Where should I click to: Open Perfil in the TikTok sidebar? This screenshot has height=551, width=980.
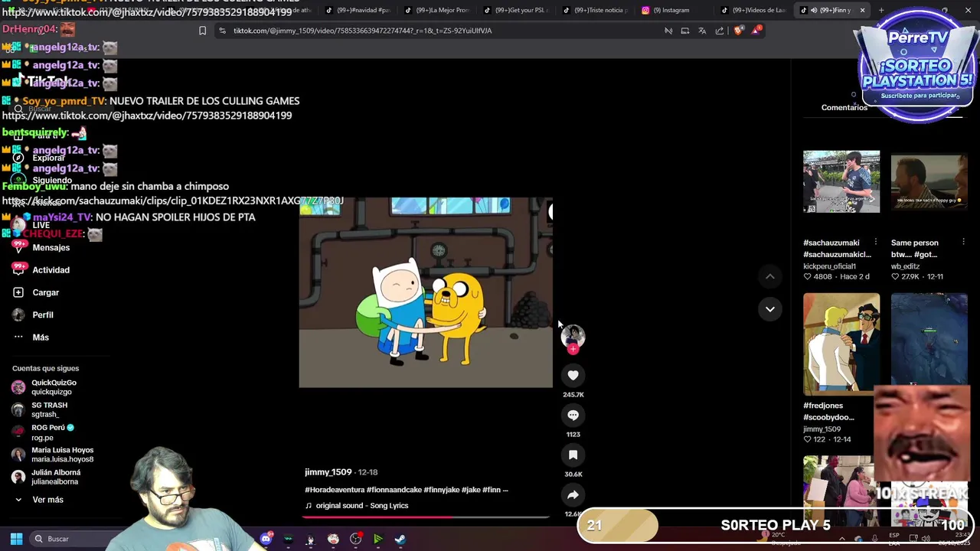pyautogui.click(x=43, y=315)
